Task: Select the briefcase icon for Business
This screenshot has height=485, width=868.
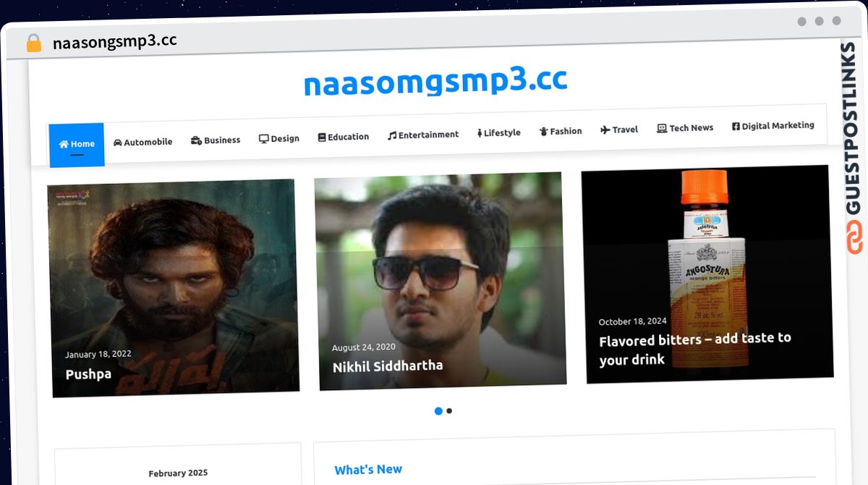Action: (x=196, y=140)
